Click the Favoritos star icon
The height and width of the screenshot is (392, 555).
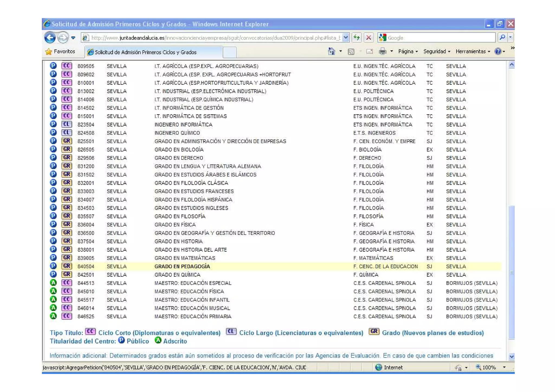coord(49,51)
